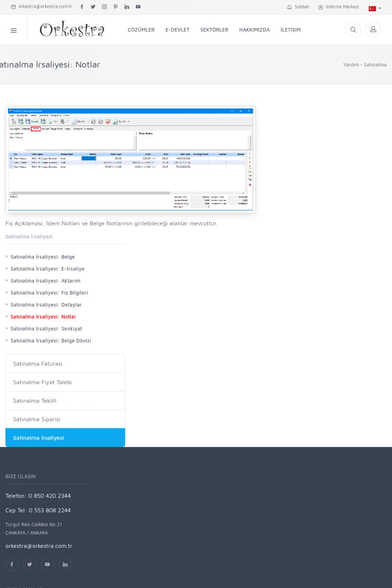Click the search magnifier icon
Image resolution: width=392 pixels, height=588 pixels.
tap(353, 30)
